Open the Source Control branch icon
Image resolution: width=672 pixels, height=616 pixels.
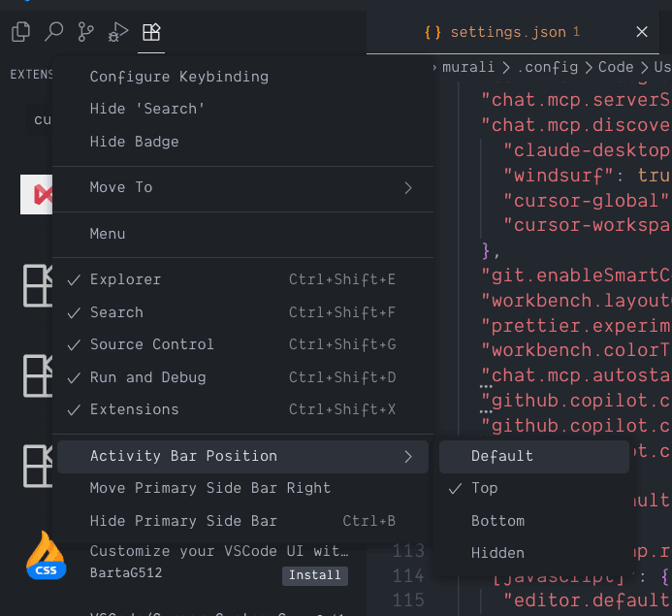(86, 32)
